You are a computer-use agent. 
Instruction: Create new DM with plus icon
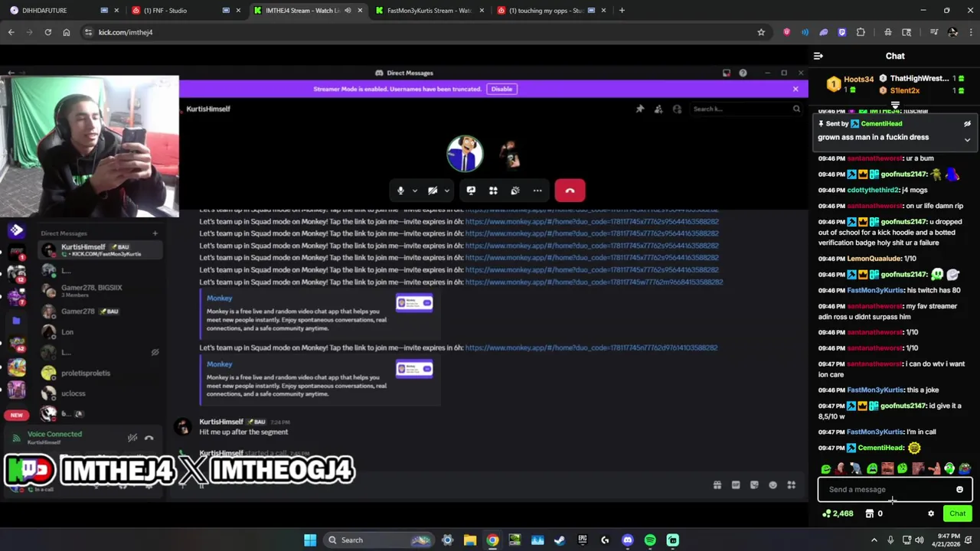tap(155, 233)
